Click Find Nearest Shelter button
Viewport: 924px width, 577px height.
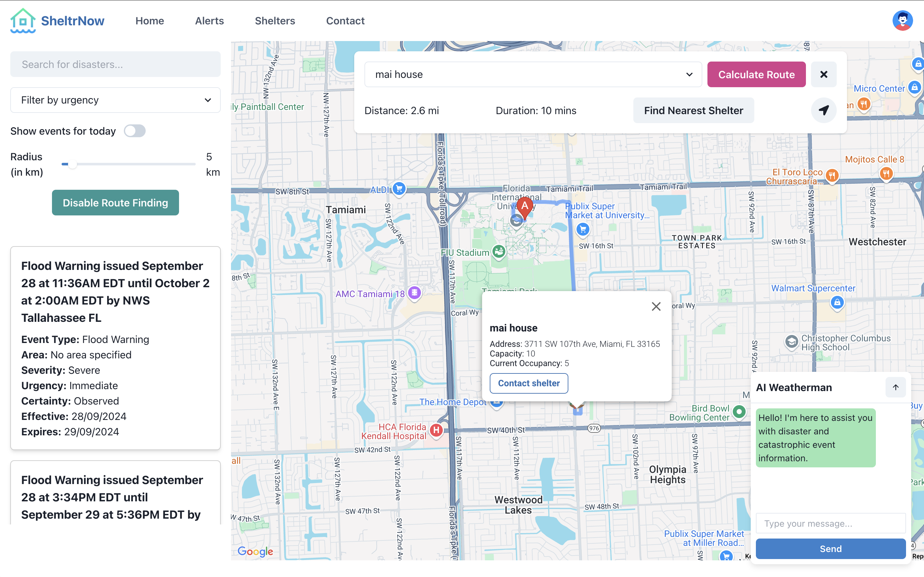693,110
